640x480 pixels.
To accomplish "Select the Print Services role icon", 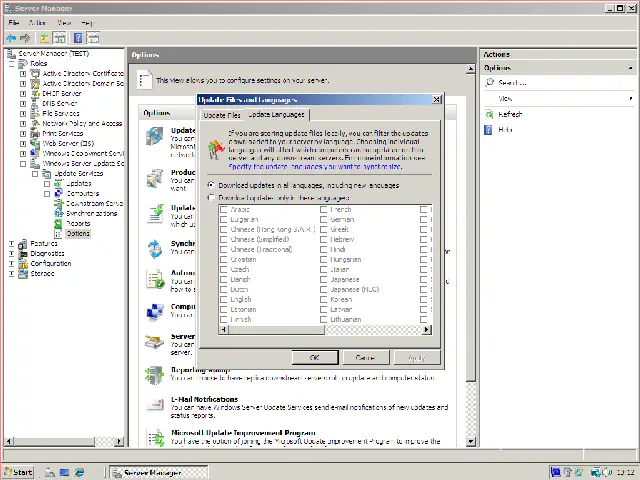I will pyautogui.click(x=36, y=133).
